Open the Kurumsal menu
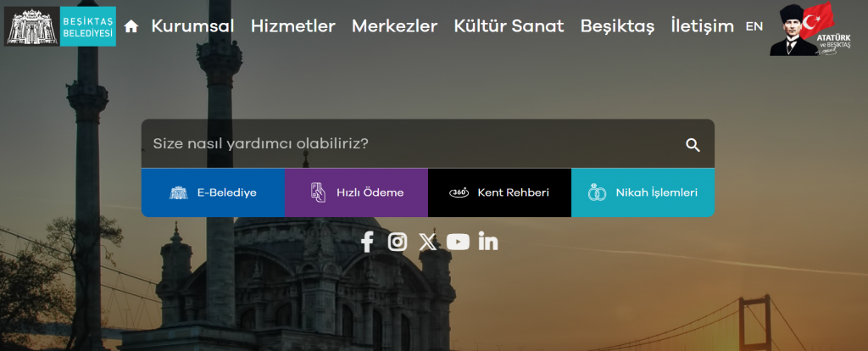 (x=192, y=26)
